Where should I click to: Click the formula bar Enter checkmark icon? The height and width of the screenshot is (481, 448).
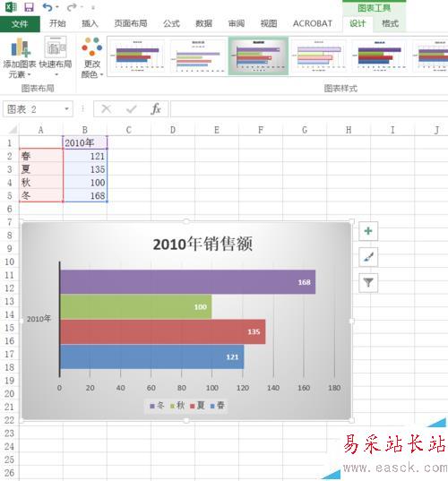(x=132, y=109)
